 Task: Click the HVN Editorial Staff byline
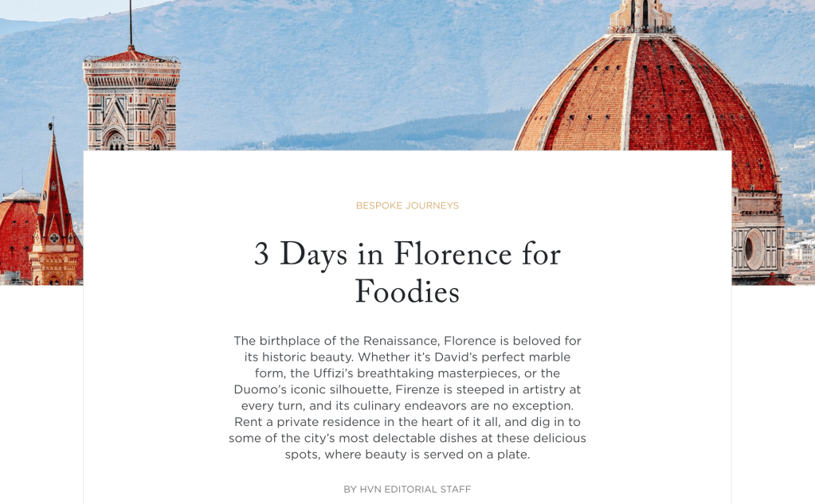pos(407,489)
